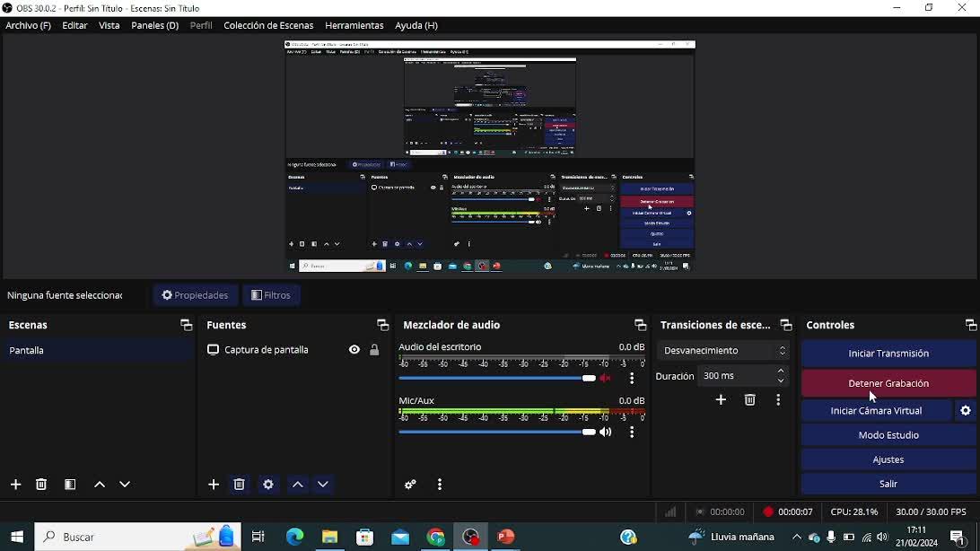The height and width of the screenshot is (551, 980).
Task: Adjust Audio del escritorio volume slider
Action: tap(497, 378)
